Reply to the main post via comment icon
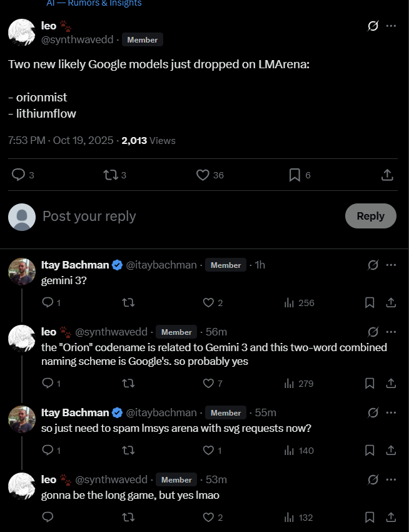Viewport: 409px width, 532px height. point(19,175)
